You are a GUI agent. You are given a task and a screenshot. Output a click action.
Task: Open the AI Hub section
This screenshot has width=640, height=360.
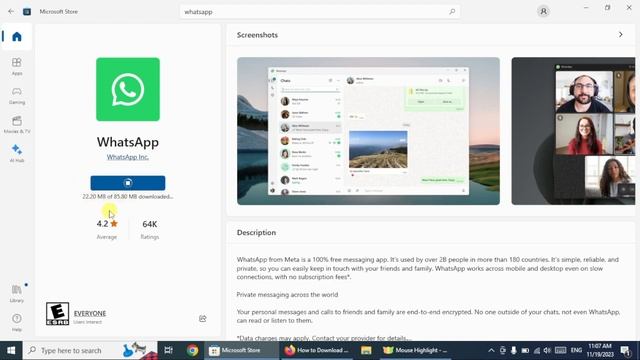pos(17,153)
